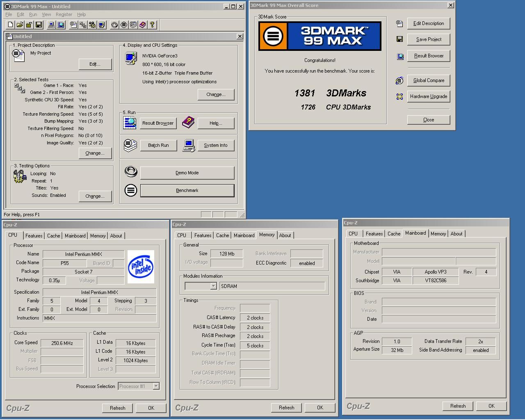The height and width of the screenshot is (420, 525).
Task: Open the View menu
Action: 46,14
